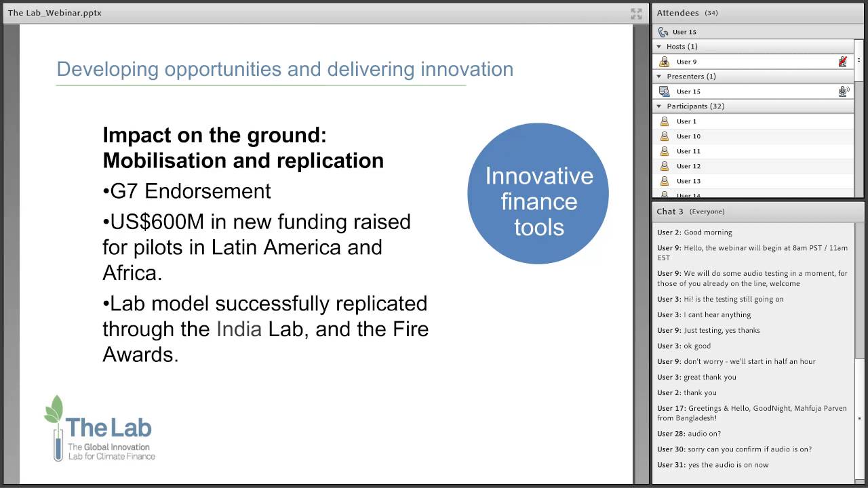This screenshot has width=868, height=488.
Task: Click The Lab logo on the slide
Action: pos(100,428)
